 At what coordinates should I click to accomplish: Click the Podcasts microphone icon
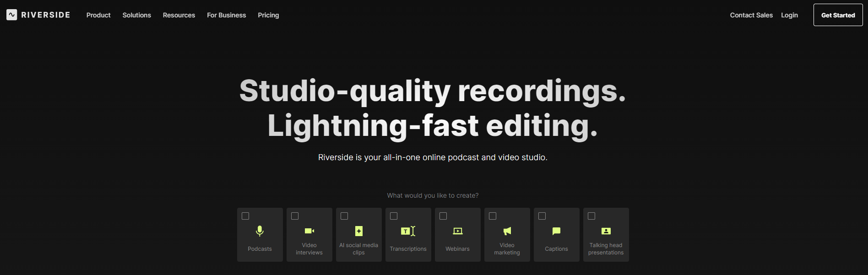[260, 231]
